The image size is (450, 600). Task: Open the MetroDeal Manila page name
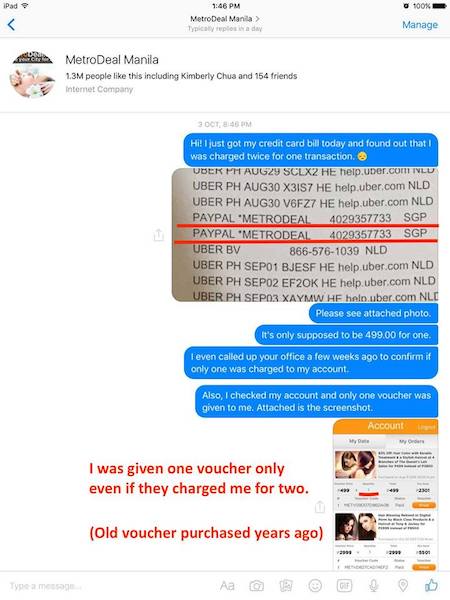[x=112, y=60]
